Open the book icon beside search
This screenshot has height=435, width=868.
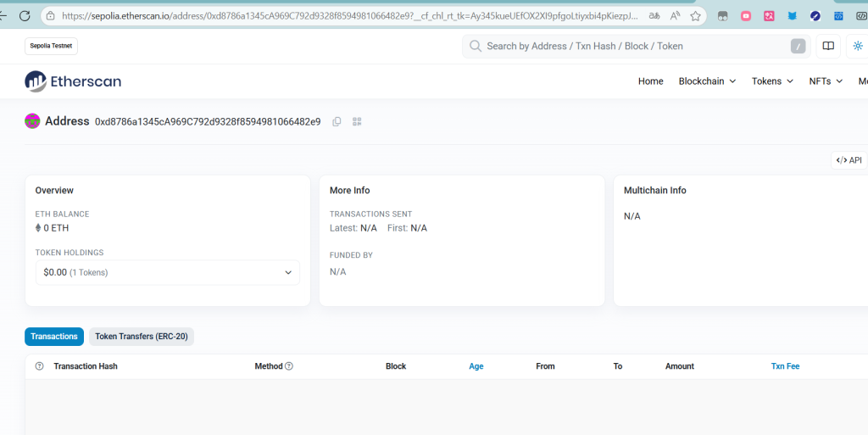(x=828, y=46)
